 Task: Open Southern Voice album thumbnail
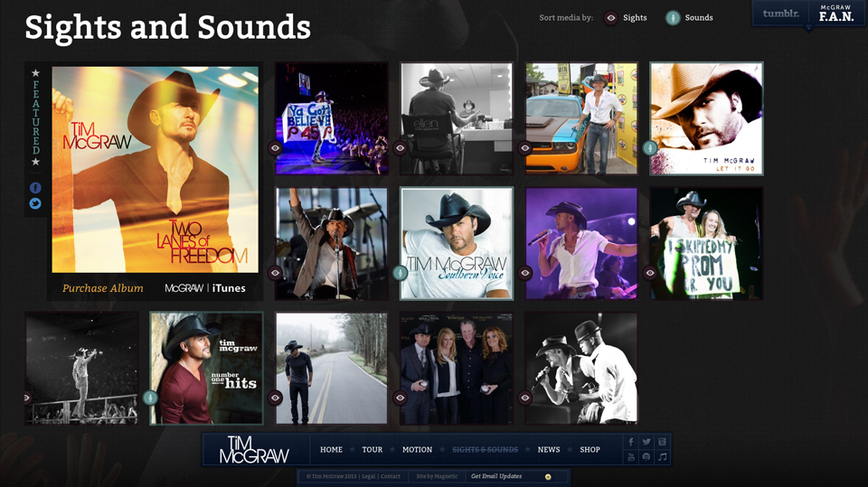[x=457, y=244]
